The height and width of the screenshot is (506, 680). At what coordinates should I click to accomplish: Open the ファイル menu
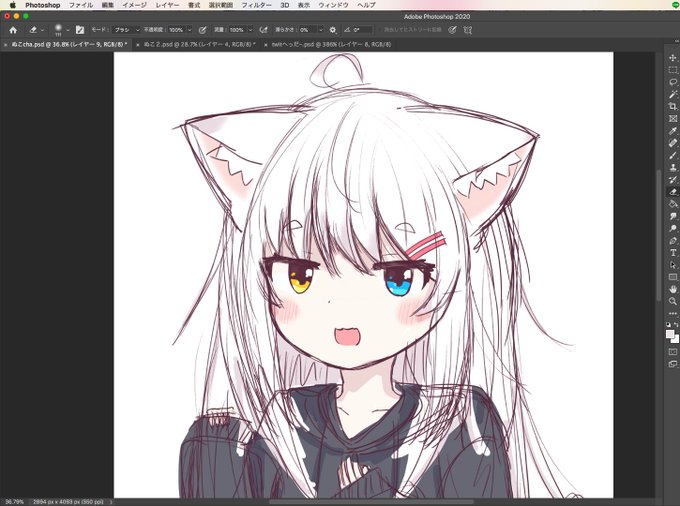point(81,5)
